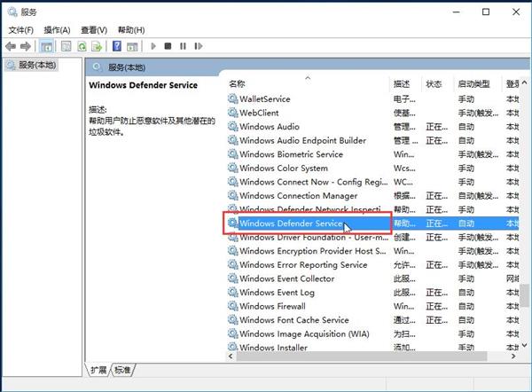
Task: Click gear icon of Windows Biometric Service
Action: pyautogui.click(x=232, y=154)
